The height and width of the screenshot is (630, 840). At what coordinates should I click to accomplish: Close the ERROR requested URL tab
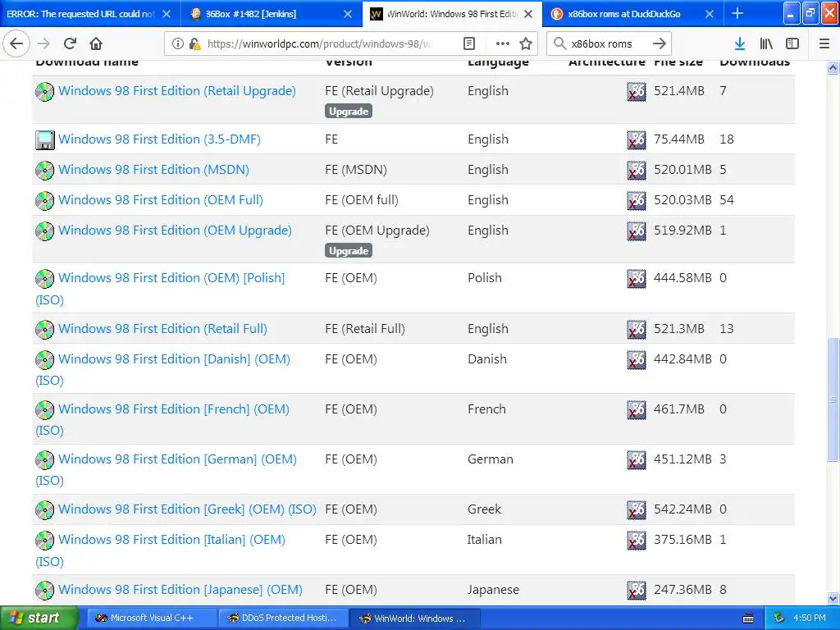tap(167, 14)
